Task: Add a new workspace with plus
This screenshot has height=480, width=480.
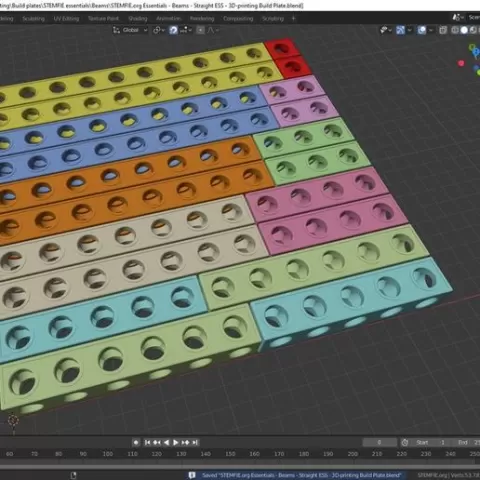Action: [x=293, y=19]
